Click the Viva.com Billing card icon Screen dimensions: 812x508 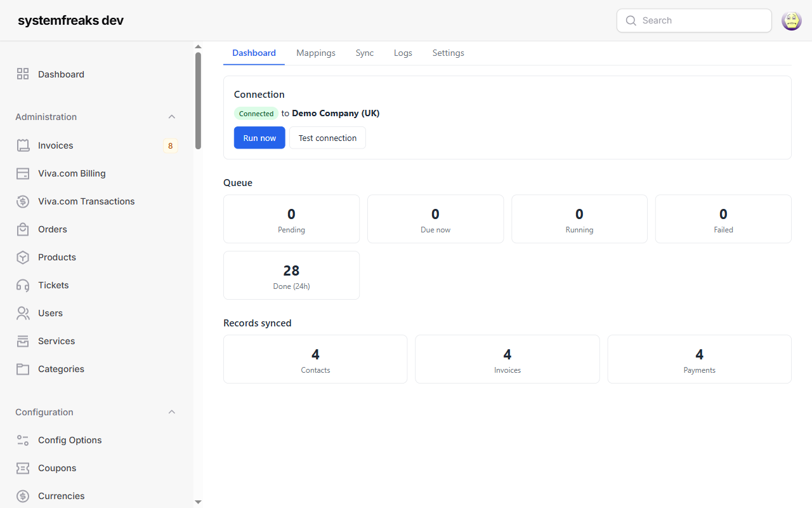[23, 173]
